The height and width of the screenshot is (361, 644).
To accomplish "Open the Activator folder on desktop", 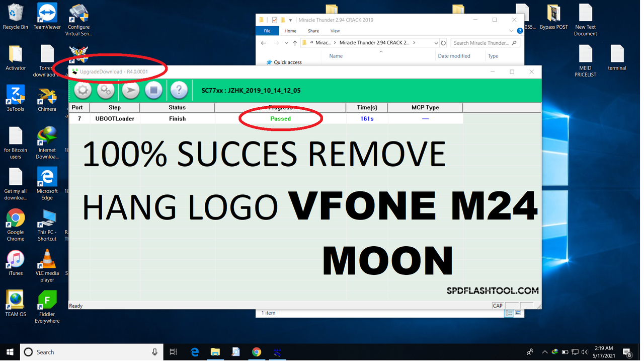I will (16, 58).
